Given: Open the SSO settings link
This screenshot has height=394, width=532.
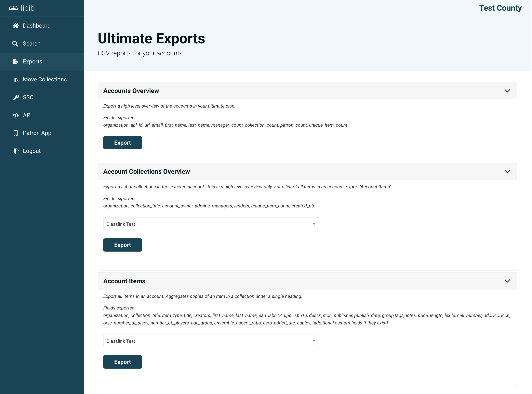Looking at the screenshot, I should (42, 97).
